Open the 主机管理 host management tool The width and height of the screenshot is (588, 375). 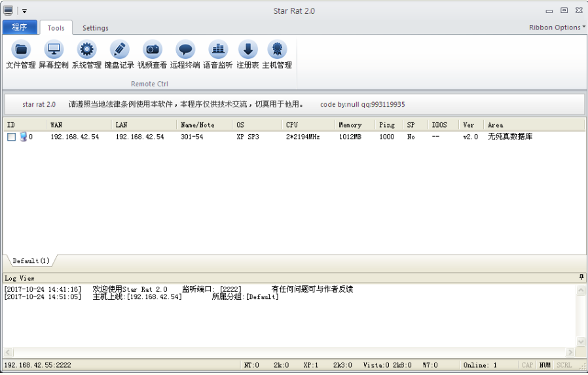point(277,55)
